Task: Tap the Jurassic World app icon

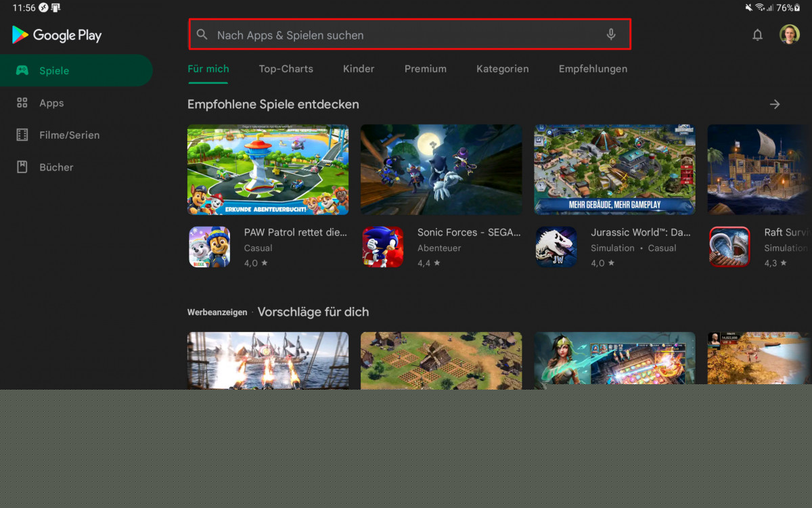Action: point(556,247)
